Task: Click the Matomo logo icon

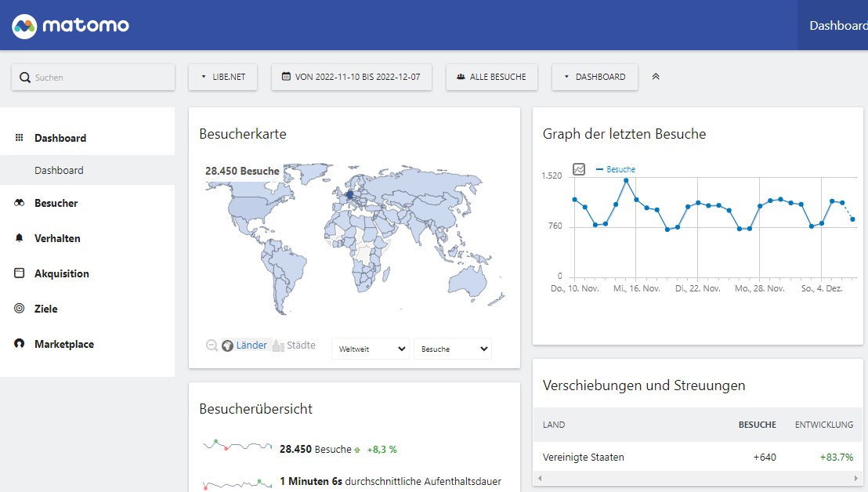Action: (x=25, y=26)
